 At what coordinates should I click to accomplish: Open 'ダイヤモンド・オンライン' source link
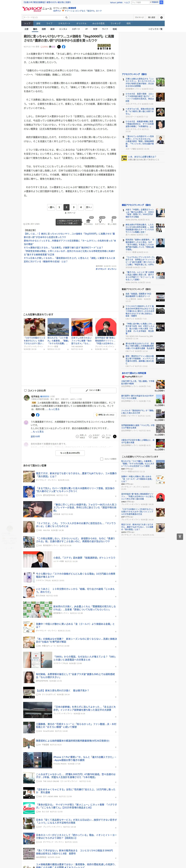point(106,269)
